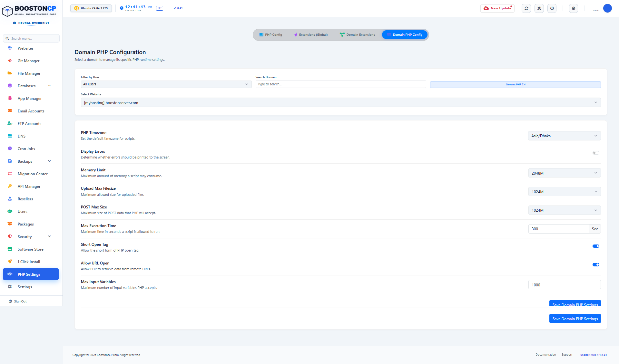Enable the Display Errors toggle

coord(596,153)
